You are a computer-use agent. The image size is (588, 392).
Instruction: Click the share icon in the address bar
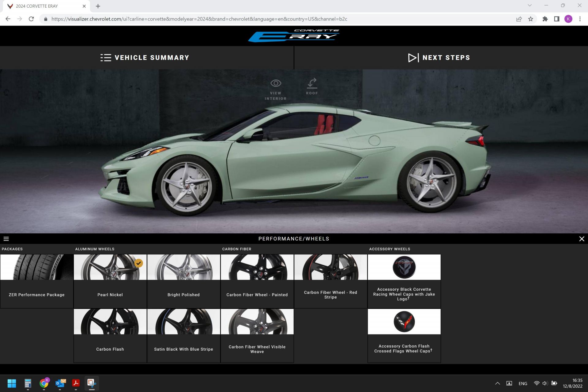click(518, 19)
